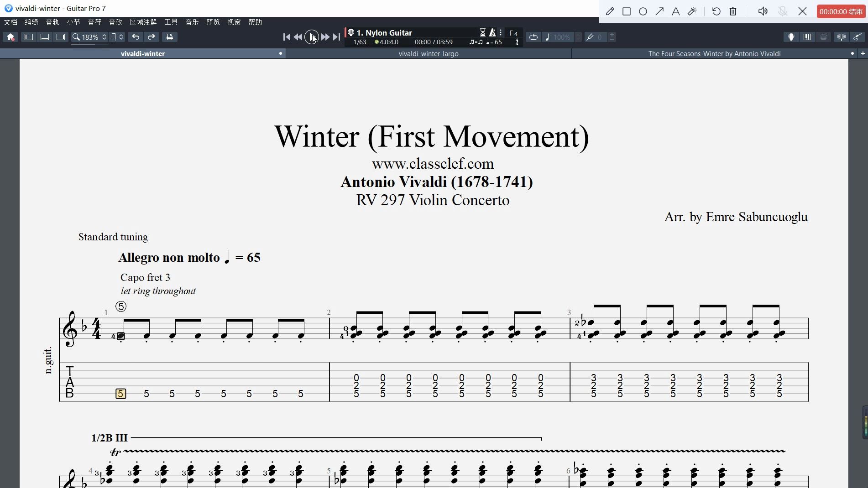This screenshot has height=488, width=868.
Task: Redo the last action
Action: click(x=152, y=37)
